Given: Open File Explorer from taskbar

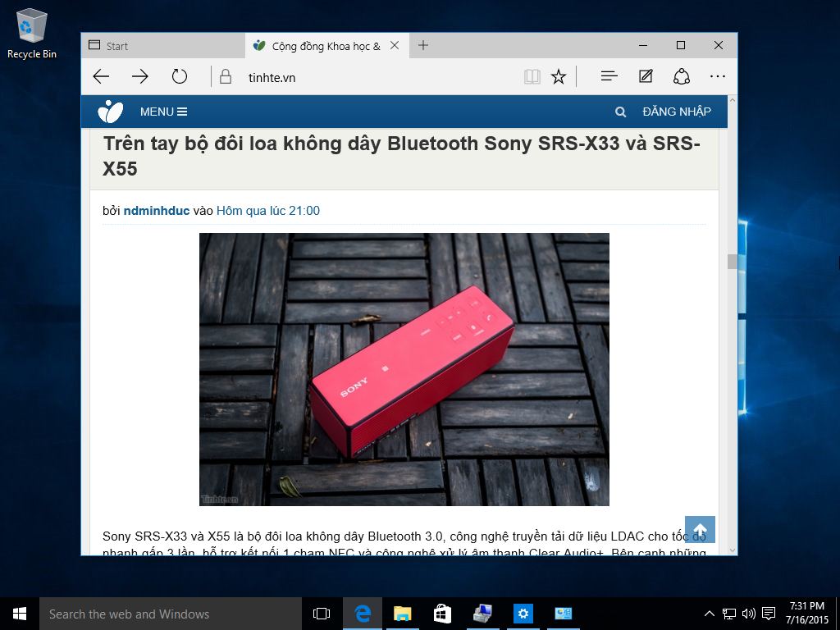Looking at the screenshot, I should pos(402,614).
